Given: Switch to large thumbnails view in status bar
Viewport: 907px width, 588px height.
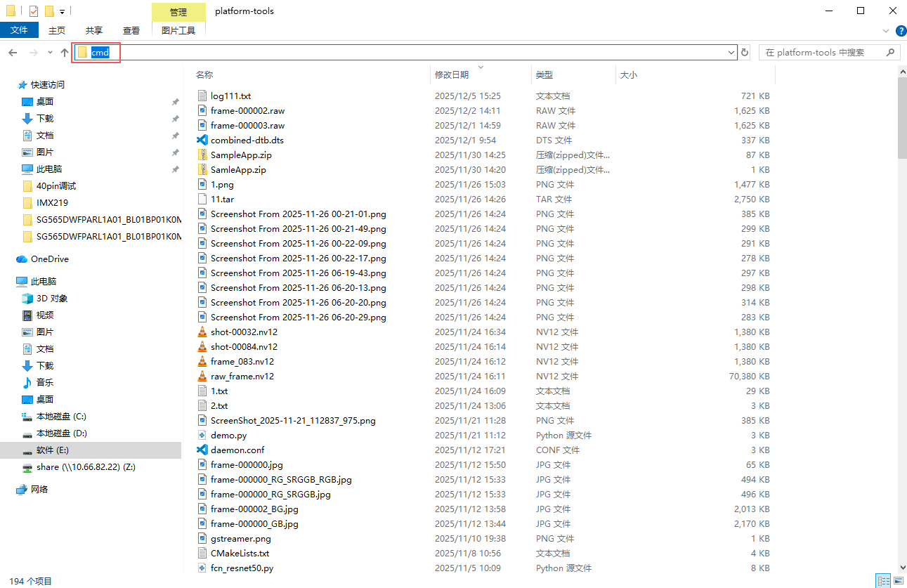Looking at the screenshot, I should pos(897,581).
